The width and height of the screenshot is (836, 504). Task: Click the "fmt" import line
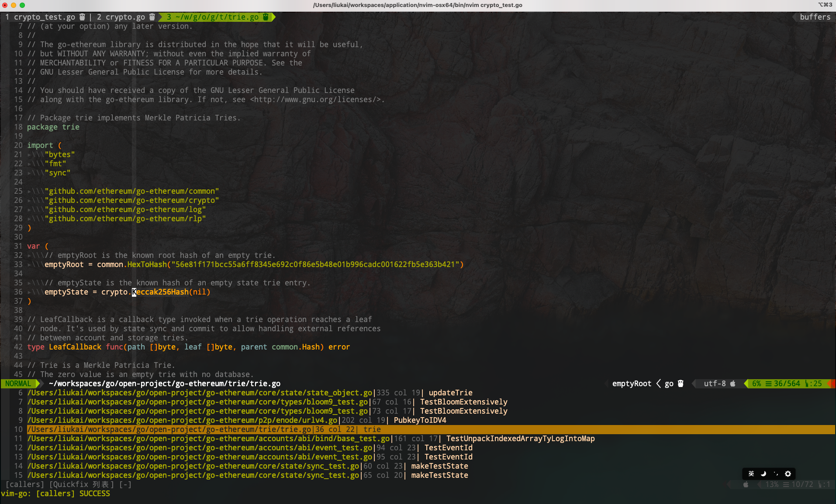coord(55,164)
